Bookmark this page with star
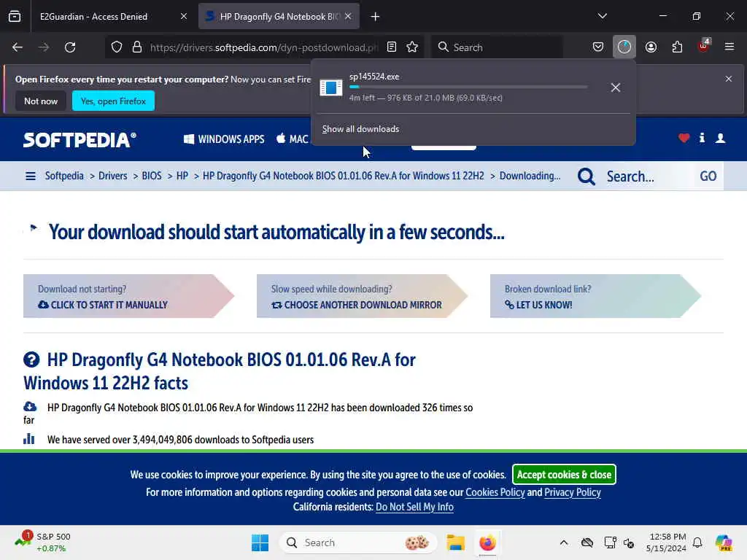Image resolution: width=747 pixels, height=560 pixels. [413, 47]
